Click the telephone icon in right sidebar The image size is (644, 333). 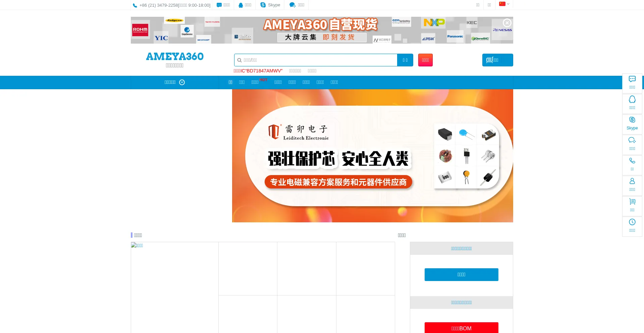pyautogui.click(x=632, y=161)
